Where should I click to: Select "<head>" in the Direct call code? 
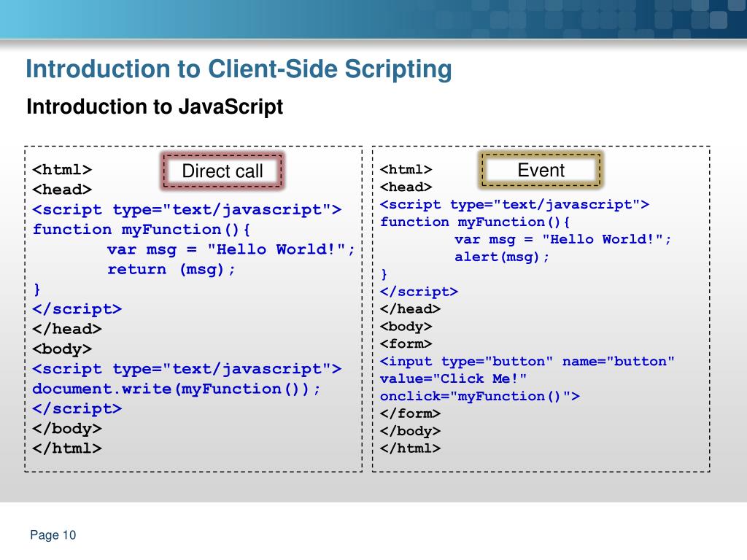coord(62,190)
